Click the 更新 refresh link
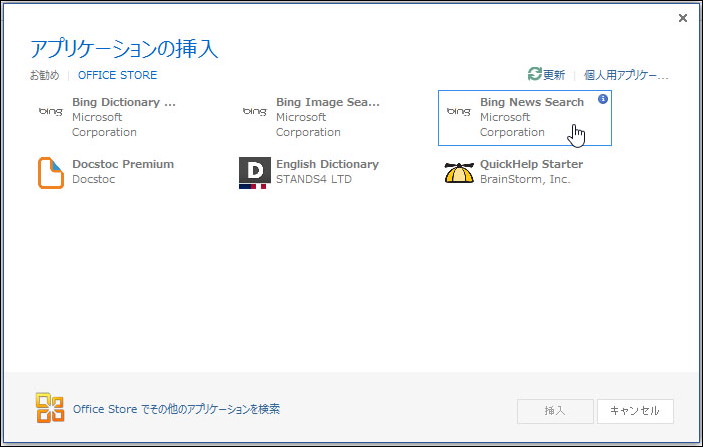703x447 pixels. point(554,74)
